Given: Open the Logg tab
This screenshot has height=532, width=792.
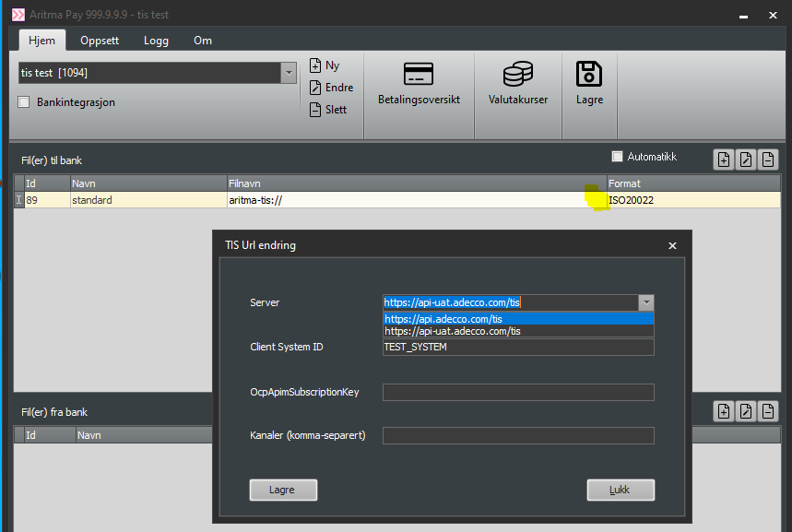Looking at the screenshot, I should (156, 41).
